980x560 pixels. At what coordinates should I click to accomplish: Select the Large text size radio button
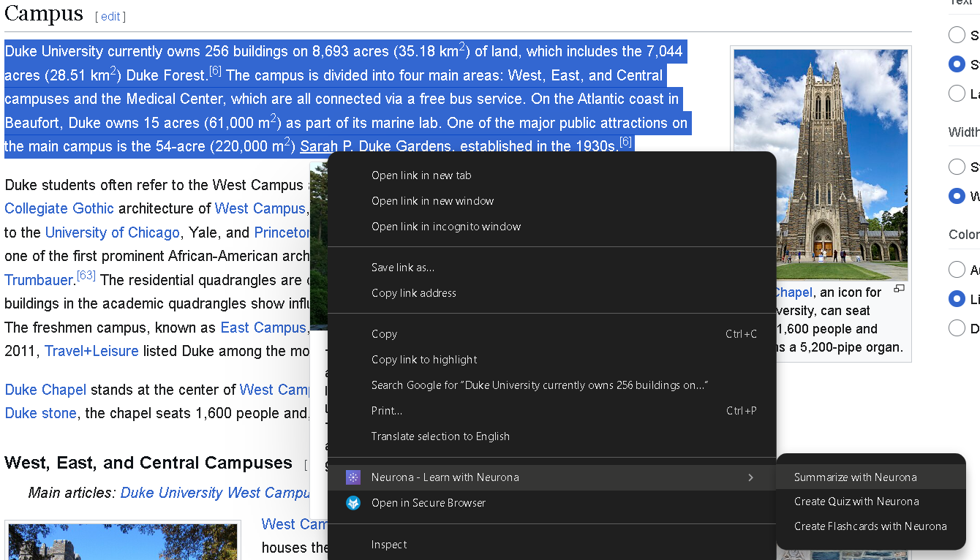(957, 93)
